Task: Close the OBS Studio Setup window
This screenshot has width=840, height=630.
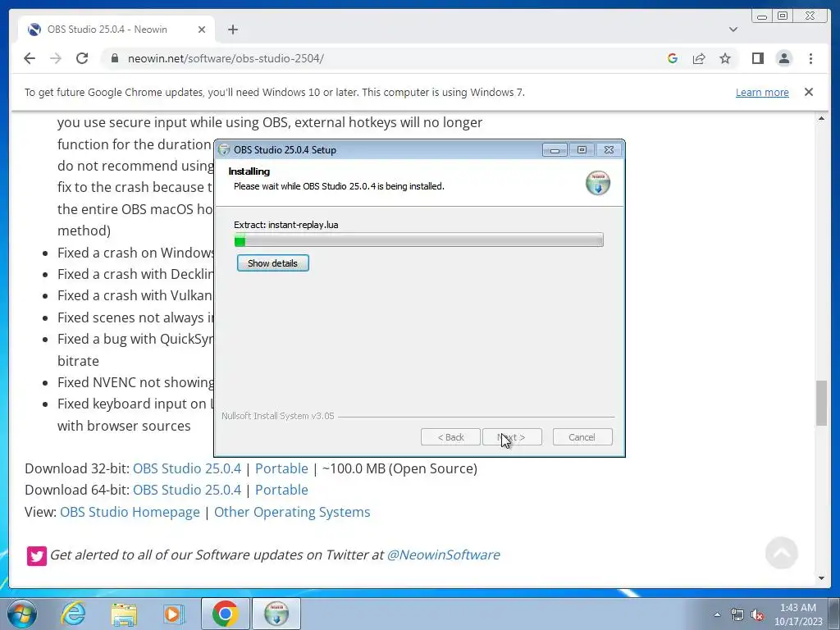Action: click(x=609, y=150)
